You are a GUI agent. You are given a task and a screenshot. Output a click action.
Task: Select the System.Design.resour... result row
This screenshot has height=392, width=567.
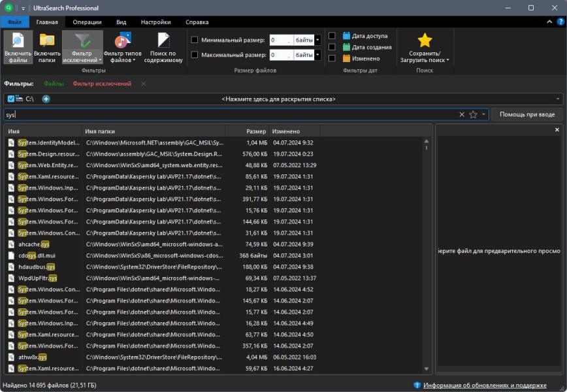click(x=214, y=154)
